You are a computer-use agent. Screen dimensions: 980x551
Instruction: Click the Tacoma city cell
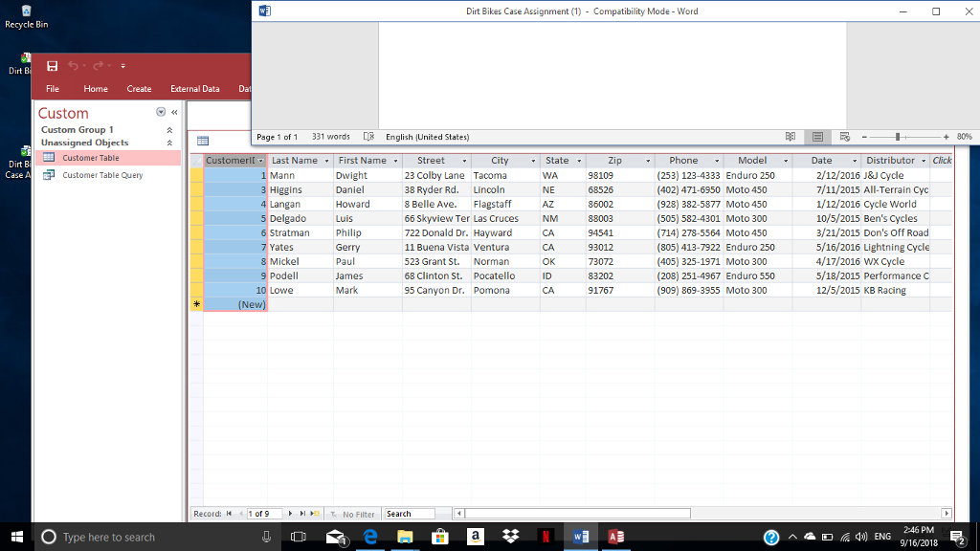505,176
